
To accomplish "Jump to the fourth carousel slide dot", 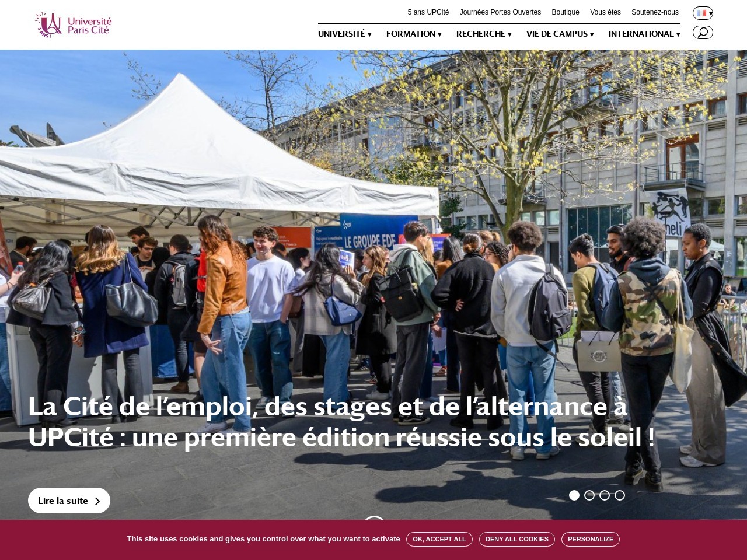I will 620,495.
